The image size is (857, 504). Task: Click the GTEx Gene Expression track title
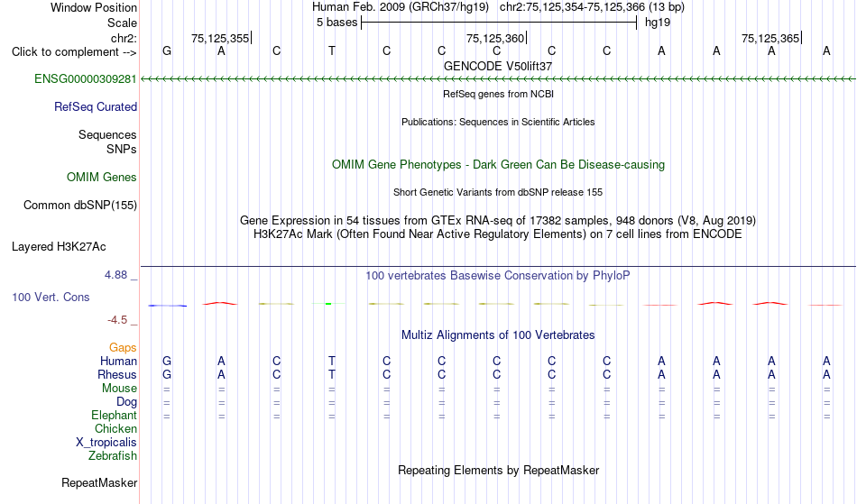498,221
